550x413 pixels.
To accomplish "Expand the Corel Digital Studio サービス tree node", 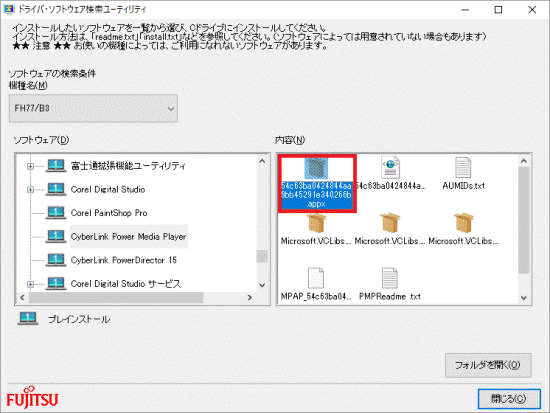I will [x=31, y=284].
